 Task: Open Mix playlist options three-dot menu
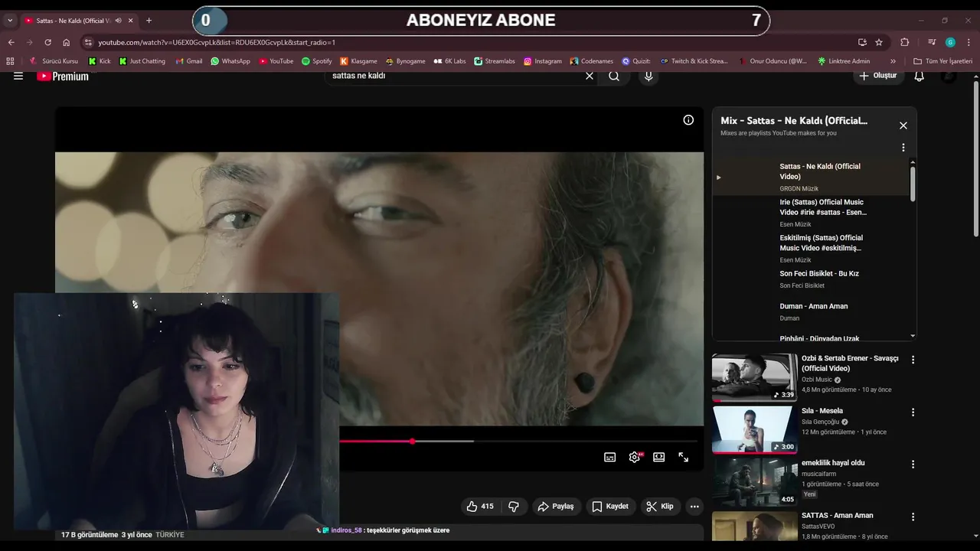(x=903, y=148)
